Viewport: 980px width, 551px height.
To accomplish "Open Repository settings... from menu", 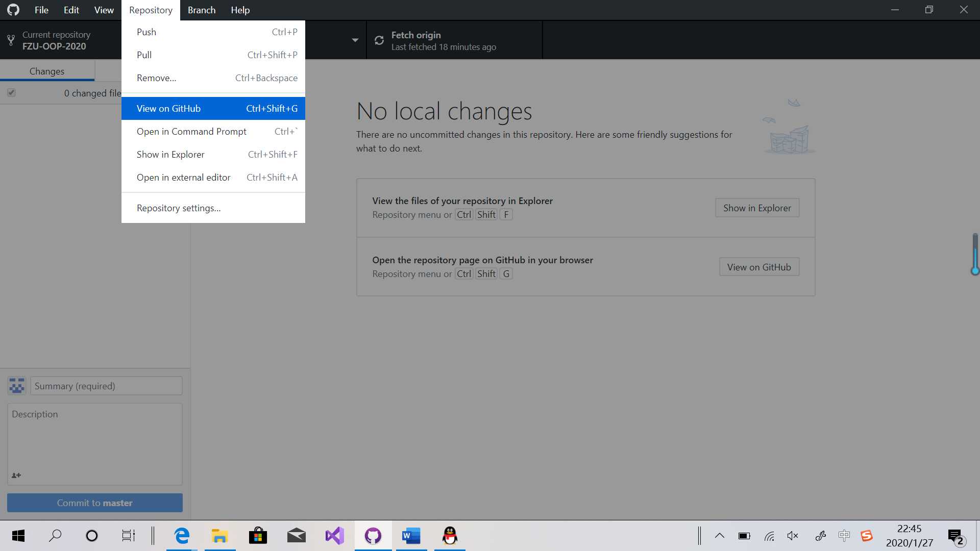I will pos(213,208).
